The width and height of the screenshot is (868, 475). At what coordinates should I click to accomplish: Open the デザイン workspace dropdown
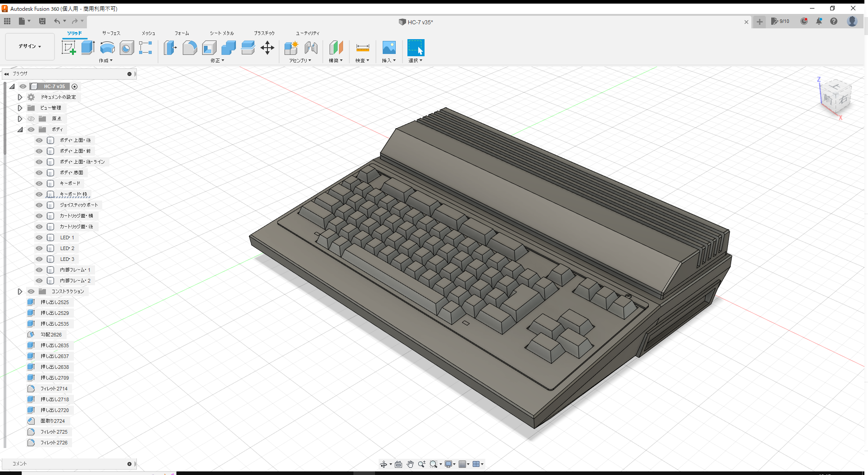pos(29,46)
